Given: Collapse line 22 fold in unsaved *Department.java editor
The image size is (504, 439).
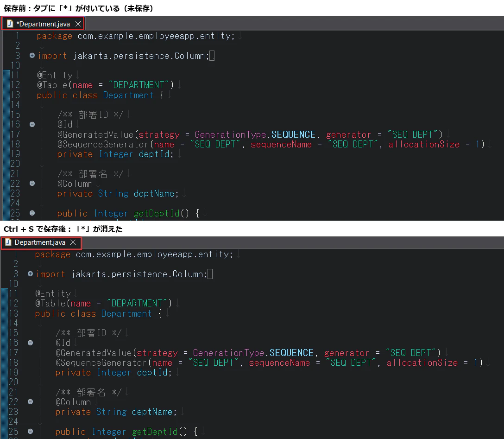Looking at the screenshot, I should [32, 183].
